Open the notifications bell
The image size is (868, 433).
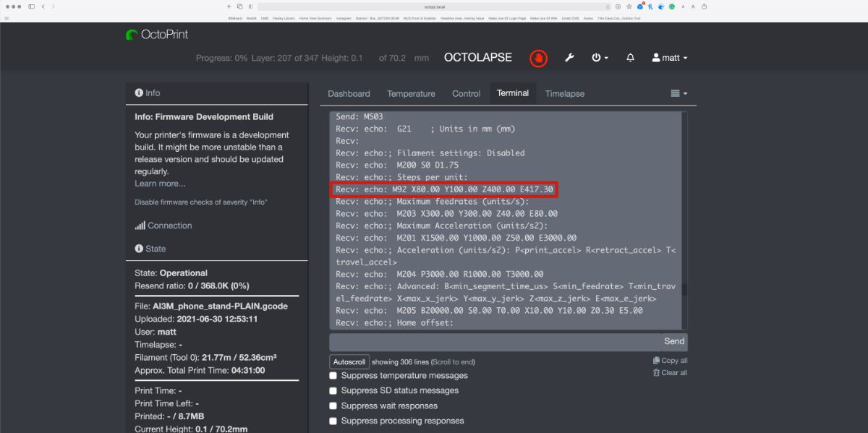point(630,58)
